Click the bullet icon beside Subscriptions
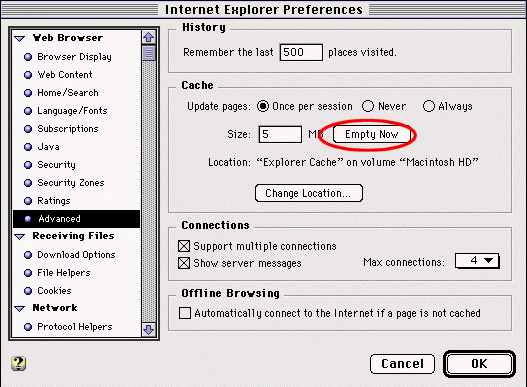The image size is (527, 387). (28, 129)
